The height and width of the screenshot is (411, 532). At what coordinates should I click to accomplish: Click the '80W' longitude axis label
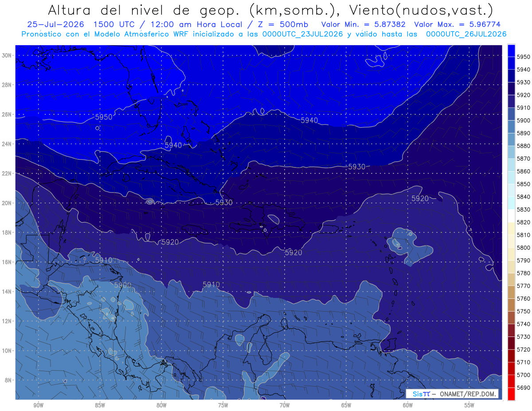point(161,405)
